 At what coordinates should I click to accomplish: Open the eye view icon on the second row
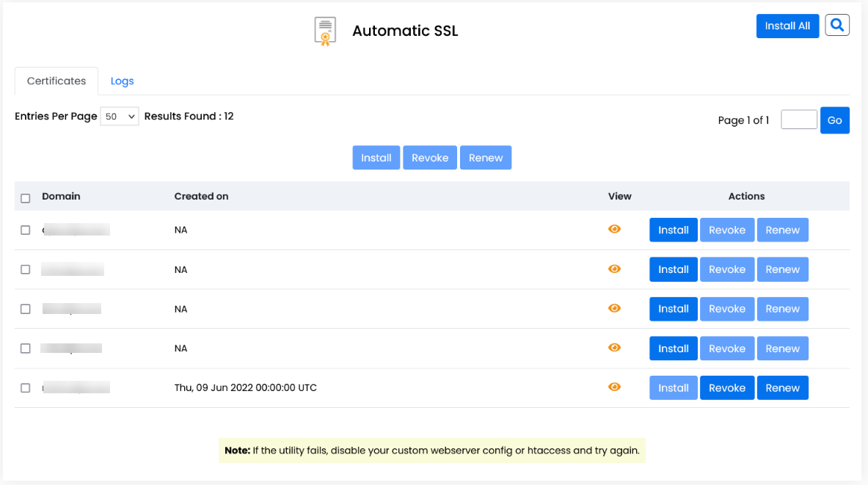click(614, 269)
